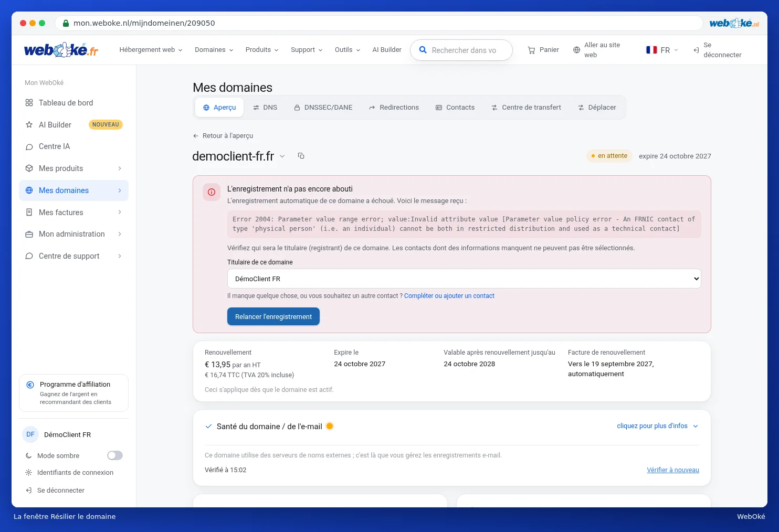This screenshot has height=532, width=779.
Task: Follow the Compléter ou ajouter un contact link
Action: 449,296
